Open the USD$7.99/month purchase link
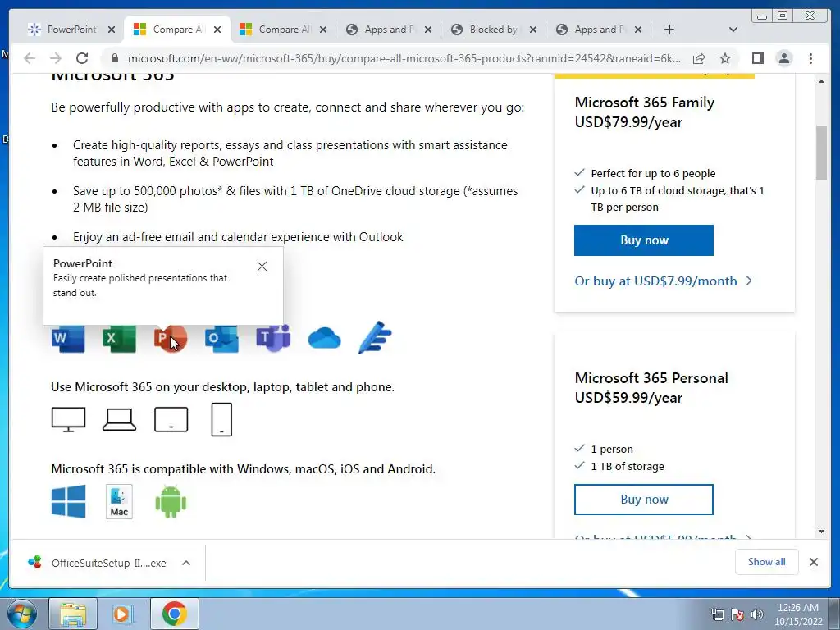This screenshot has height=630, width=840. pyautogui.click(x=663, y=281)
